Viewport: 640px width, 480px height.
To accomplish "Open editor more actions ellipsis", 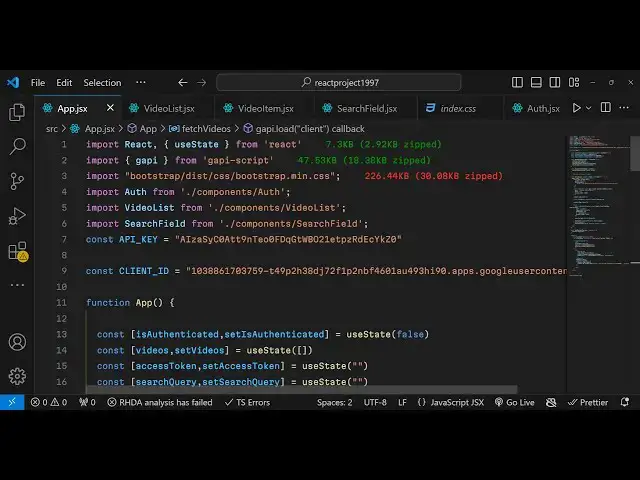I will tap(624, 108).
